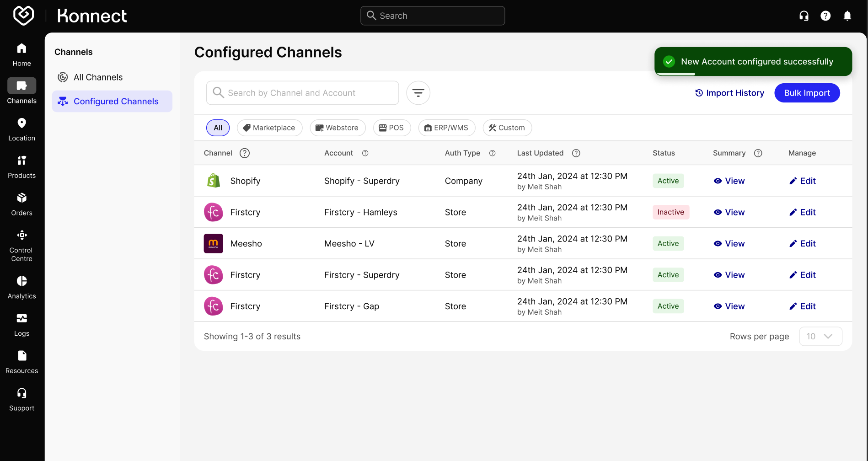The image size is (868, 461).
Task: Edit the Firstcry - Gap account
Action: coord(803,306)
